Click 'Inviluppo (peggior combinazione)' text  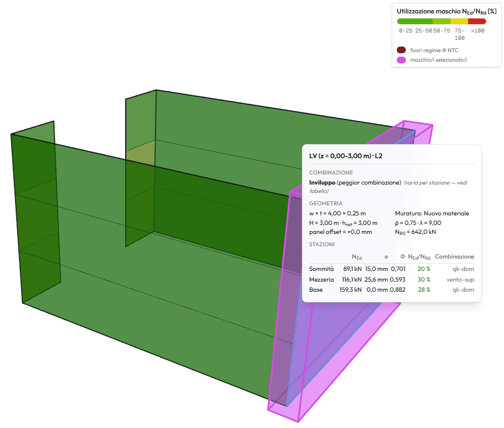click(355, 182)
